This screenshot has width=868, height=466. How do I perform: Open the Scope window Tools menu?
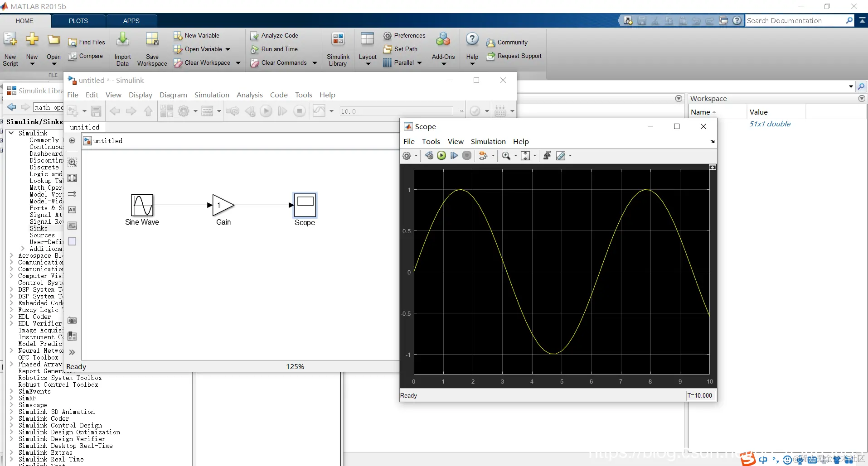[x=431, y=142]
